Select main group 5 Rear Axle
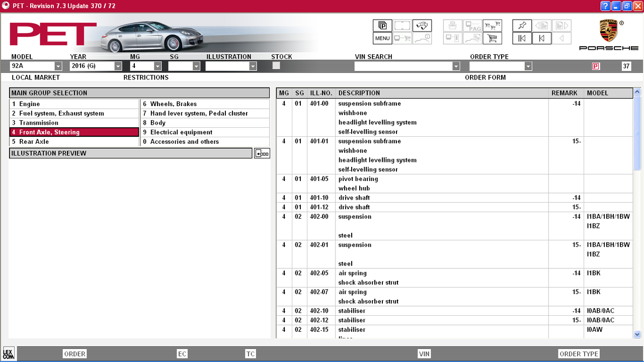The width and height of the screenshot is (644, 362). pos(74,142)
